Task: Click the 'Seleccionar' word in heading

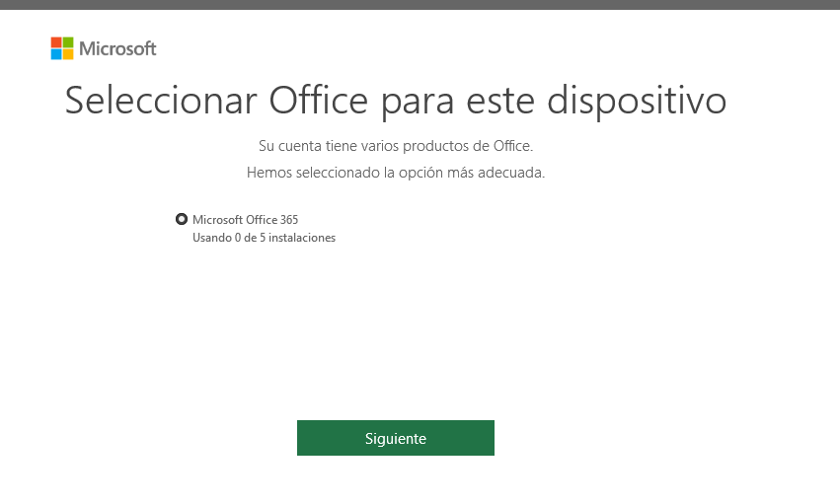Action: (161, 100)
